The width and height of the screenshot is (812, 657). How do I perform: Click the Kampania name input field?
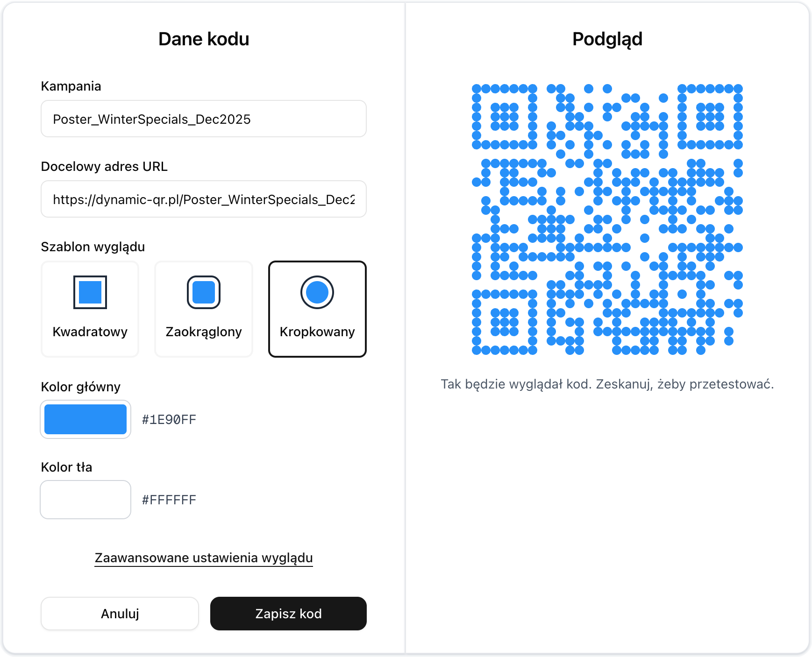click(204, 119)
